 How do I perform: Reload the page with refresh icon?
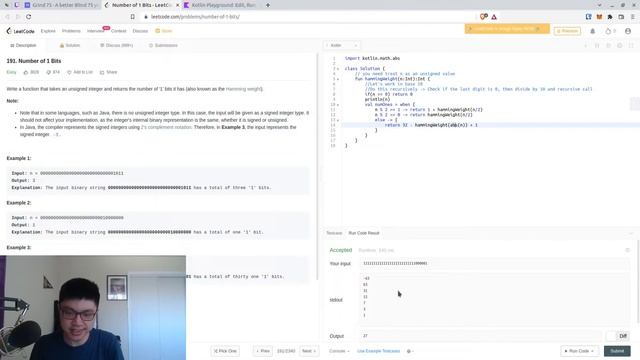point(29,17)
